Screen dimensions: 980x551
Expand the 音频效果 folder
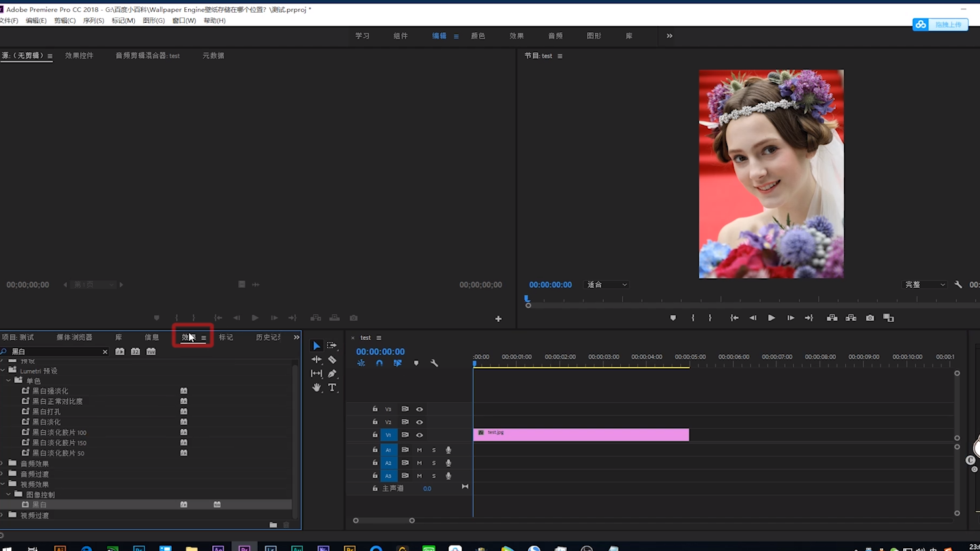[x=3, y=464]
